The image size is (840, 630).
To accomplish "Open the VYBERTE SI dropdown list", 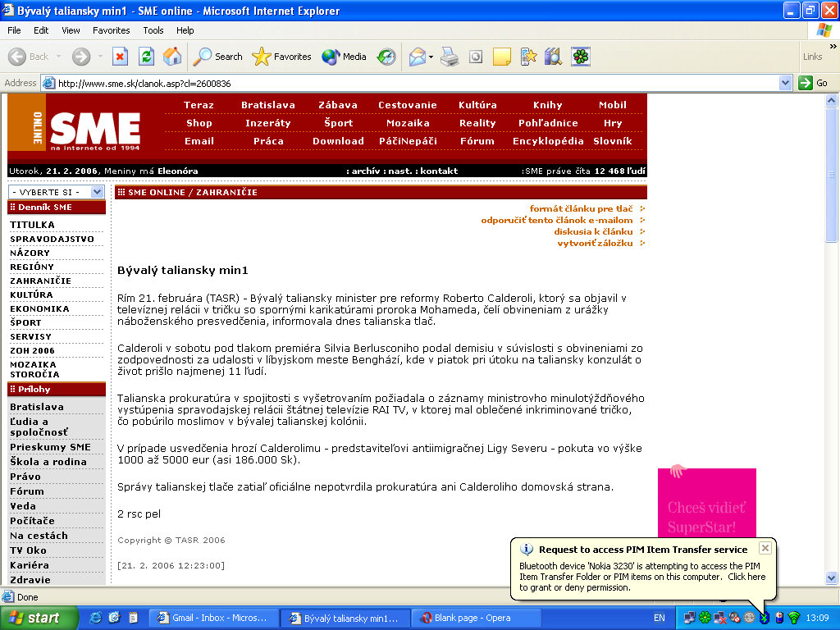I will (x=56, y=192).
